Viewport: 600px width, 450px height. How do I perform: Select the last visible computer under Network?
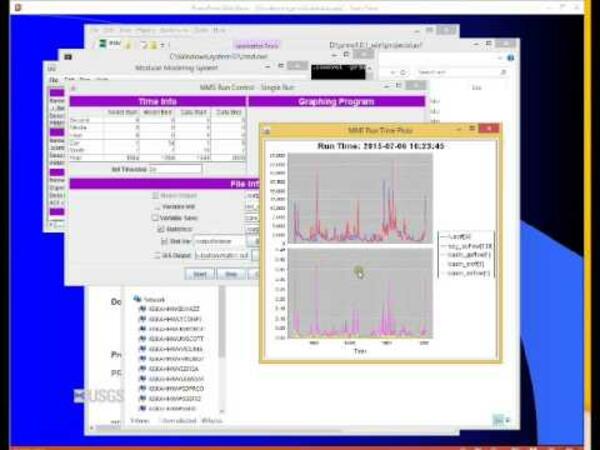144,408
